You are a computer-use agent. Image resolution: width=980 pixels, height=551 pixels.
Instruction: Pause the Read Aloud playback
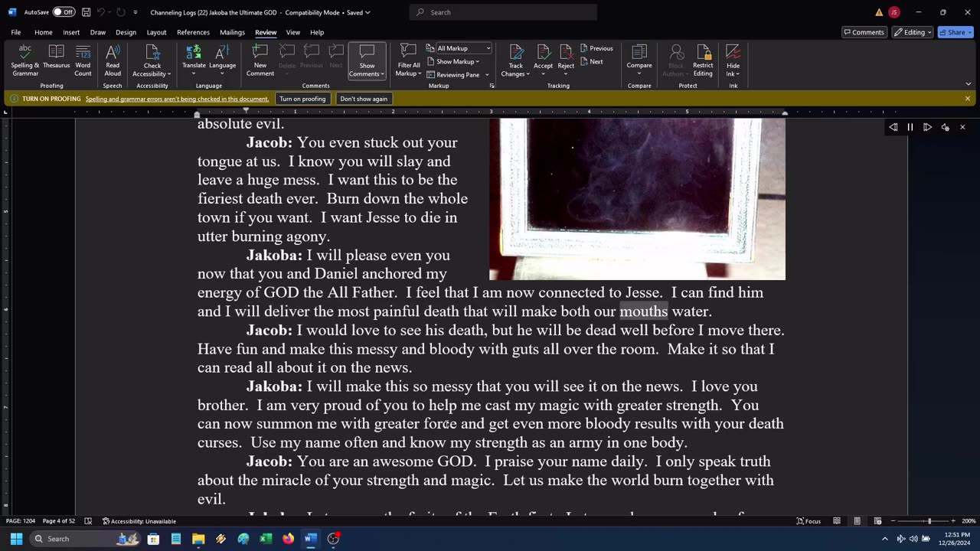[x=910, y=127]
